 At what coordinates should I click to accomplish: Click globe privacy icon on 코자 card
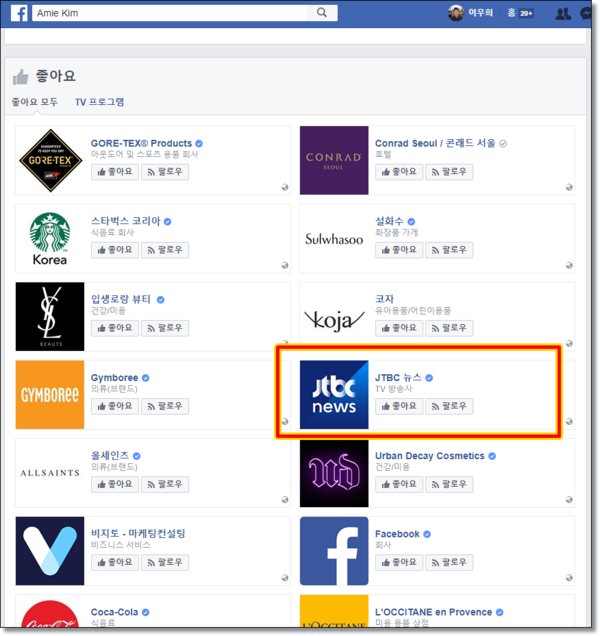pyautogui.click(x=569, y=344)
